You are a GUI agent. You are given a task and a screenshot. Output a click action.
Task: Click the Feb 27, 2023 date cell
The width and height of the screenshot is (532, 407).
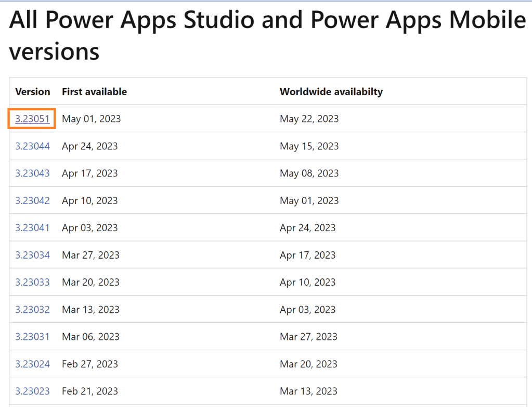point(90,364)
